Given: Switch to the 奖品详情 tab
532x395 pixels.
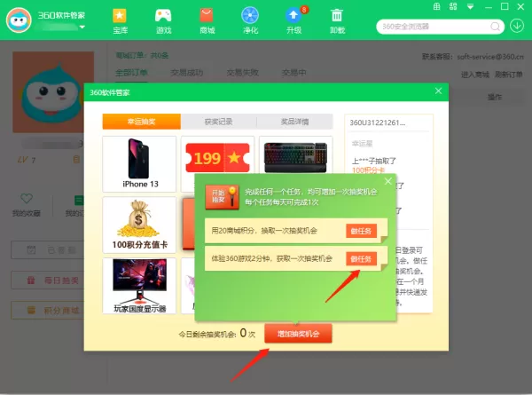Looking at the screenshot, I should (295, 122).
